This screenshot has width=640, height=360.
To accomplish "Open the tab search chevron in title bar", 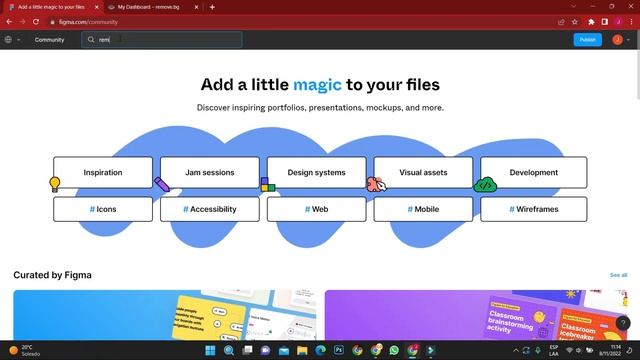I will [573, 7].
